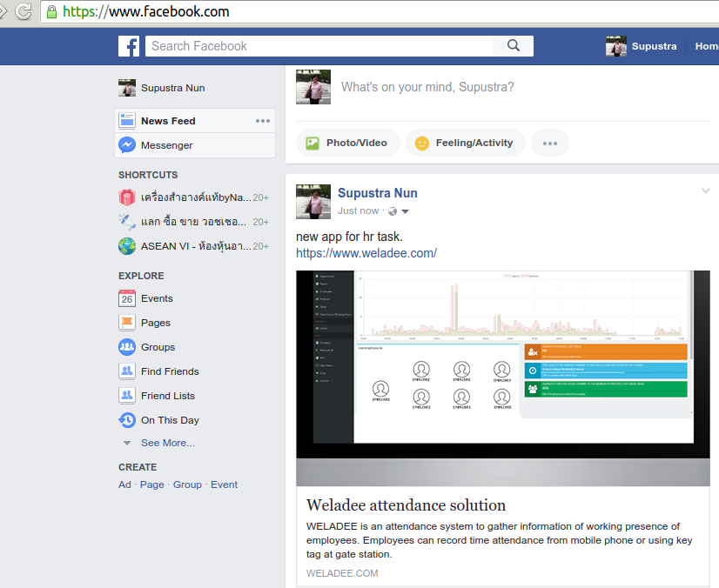Reload page with browser refresh button
Viewport: 719px width, 588px height.
coord(24,11)
